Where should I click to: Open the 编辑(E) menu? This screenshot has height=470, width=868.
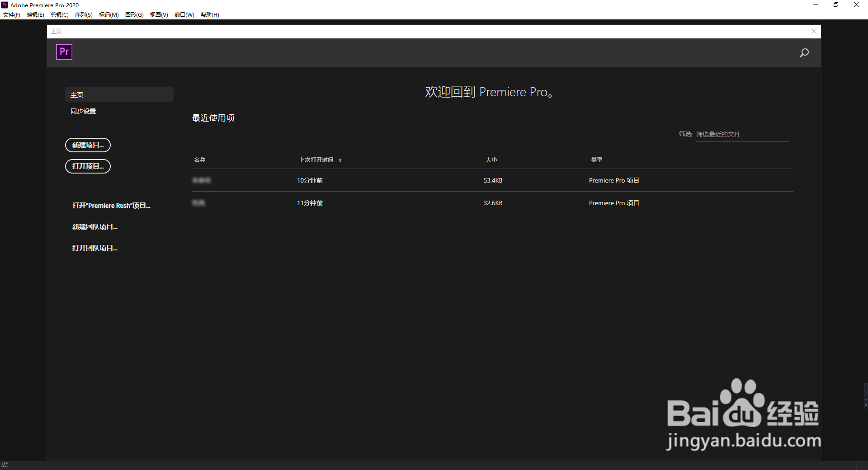35,15
